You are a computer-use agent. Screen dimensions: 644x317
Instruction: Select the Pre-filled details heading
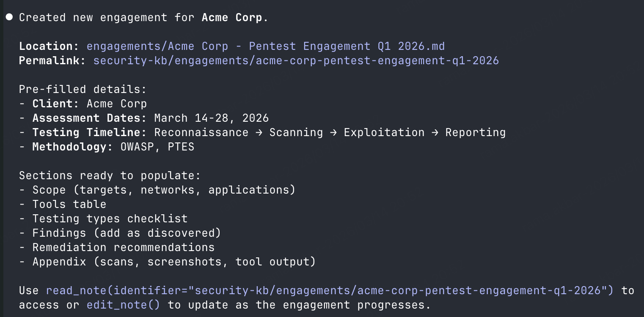pyautogui.click(x=83, y=89)
